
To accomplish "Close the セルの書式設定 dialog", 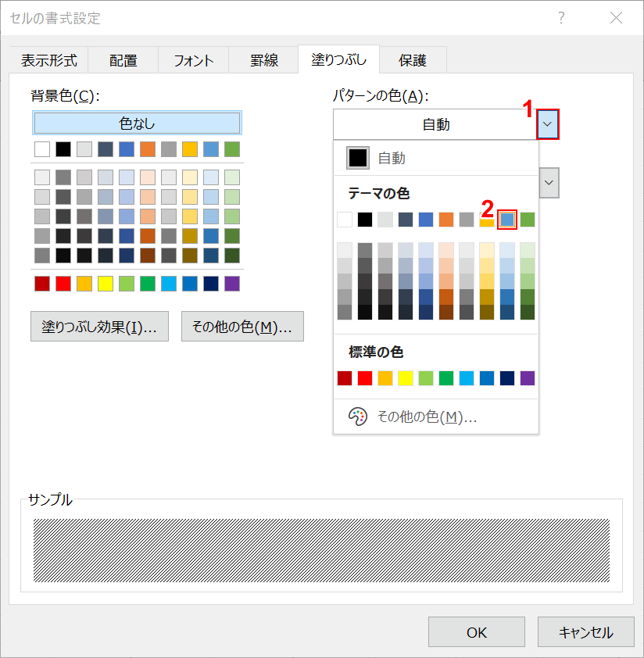I will click(x=617, y=18).
